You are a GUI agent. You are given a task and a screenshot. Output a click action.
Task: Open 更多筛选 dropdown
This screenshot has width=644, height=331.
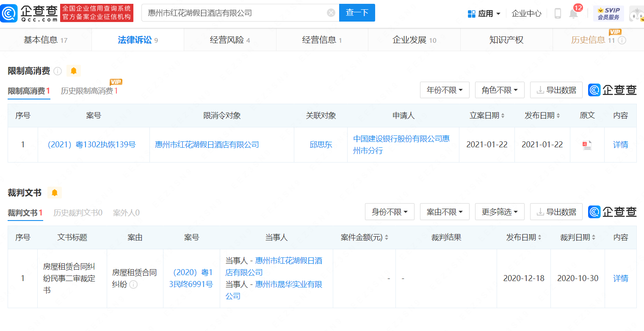(500, 212)
